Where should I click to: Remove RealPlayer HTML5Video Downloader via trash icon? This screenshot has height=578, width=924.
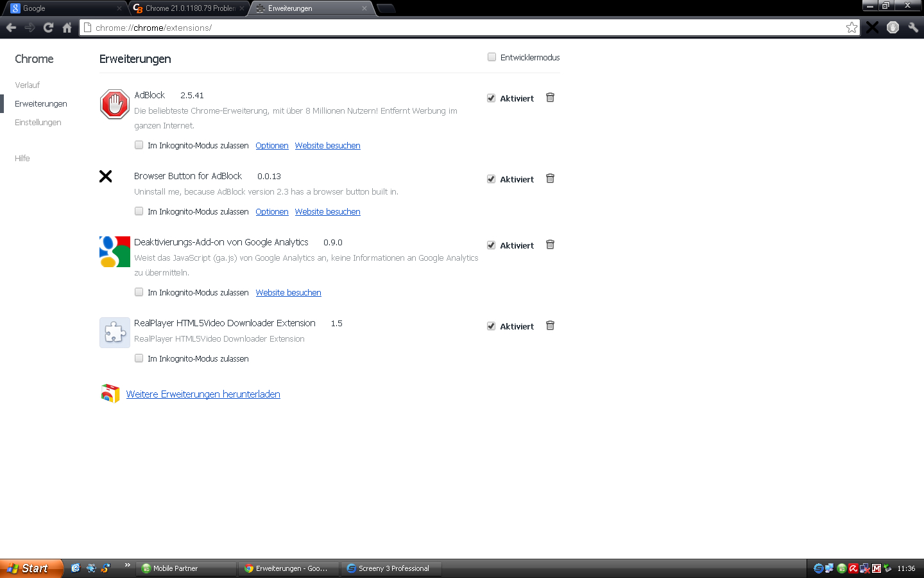[x=550, y=326]
